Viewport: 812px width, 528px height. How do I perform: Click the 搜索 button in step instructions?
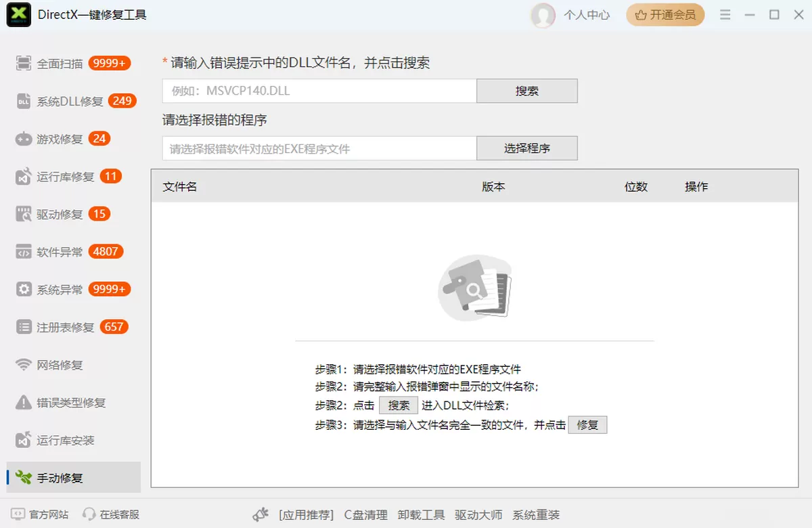[x=399, y=405]
